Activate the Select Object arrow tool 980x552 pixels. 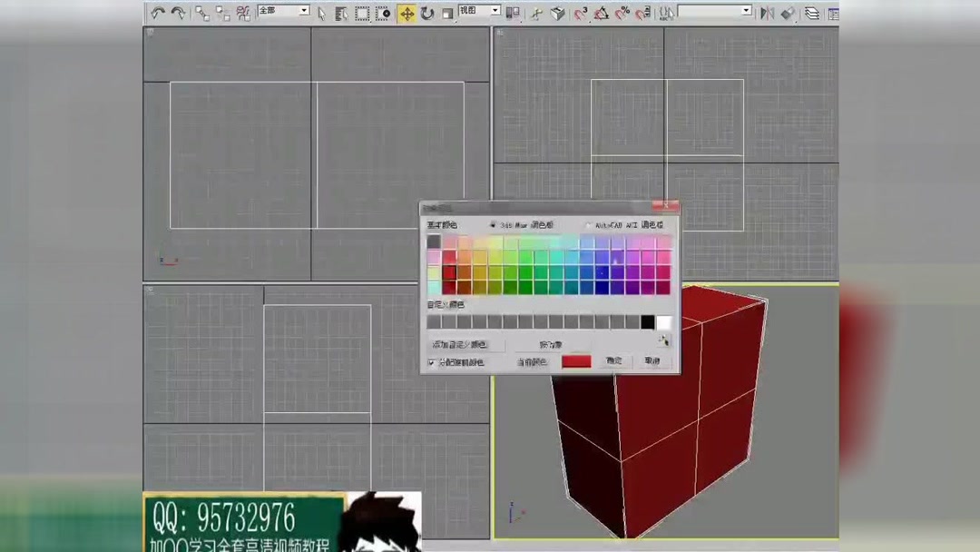[x=321, y=13]
